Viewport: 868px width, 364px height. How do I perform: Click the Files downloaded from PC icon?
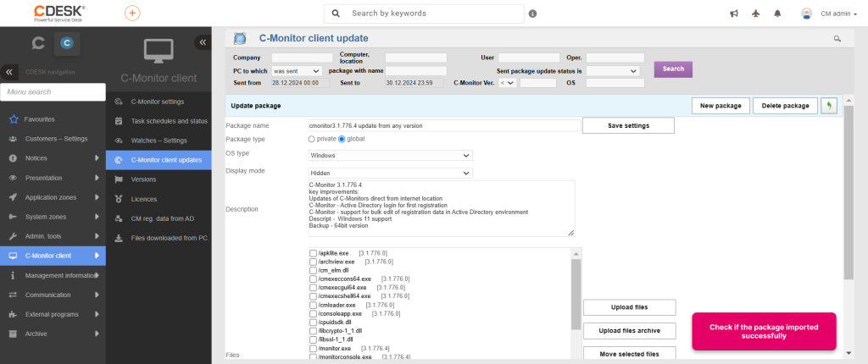(x=119, y=239)
